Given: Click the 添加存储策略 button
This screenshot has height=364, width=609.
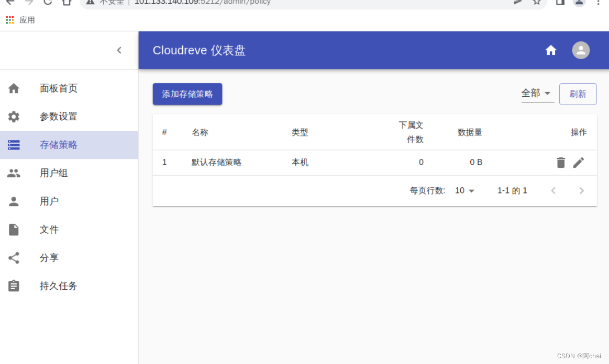Looking at the screenshot, I should coord(187,94).
